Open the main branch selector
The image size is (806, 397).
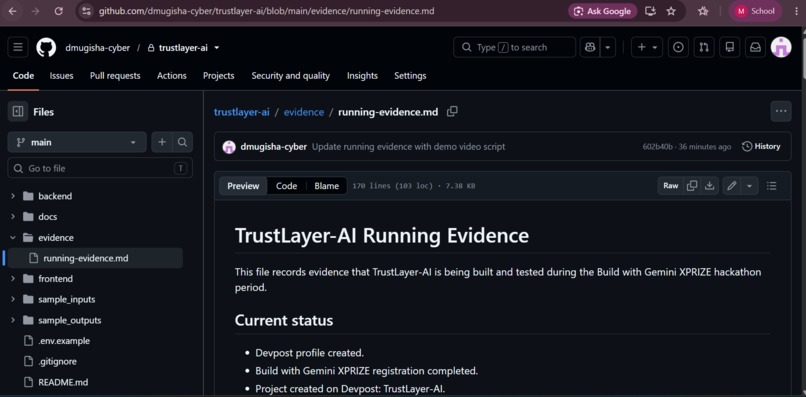(x=77, y=142)
